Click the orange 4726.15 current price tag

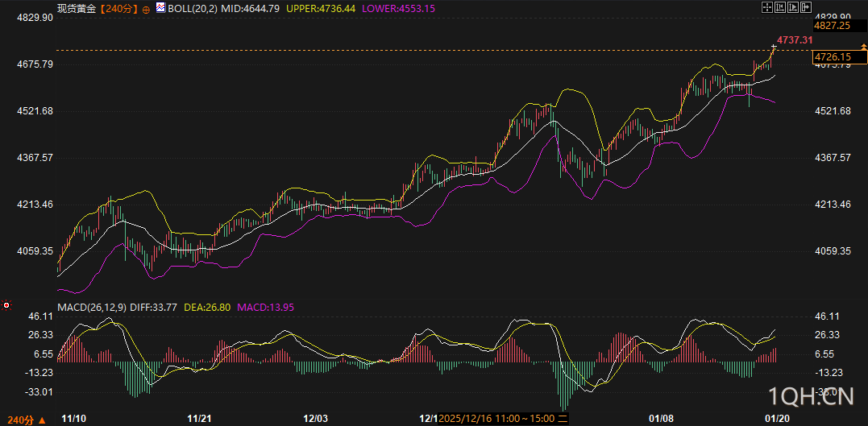pyautogui.click(x=833, y=56)
